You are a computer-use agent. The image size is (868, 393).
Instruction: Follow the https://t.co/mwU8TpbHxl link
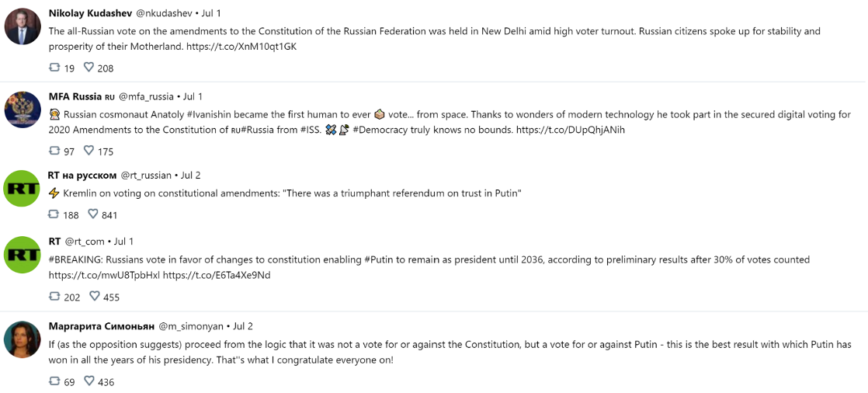[104, 275]
